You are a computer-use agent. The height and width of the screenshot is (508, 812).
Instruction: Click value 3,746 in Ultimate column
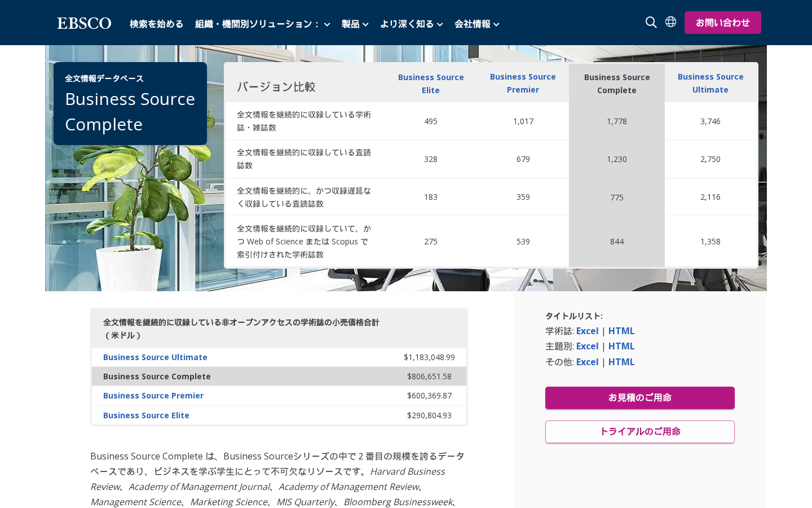tap(710, 121)
